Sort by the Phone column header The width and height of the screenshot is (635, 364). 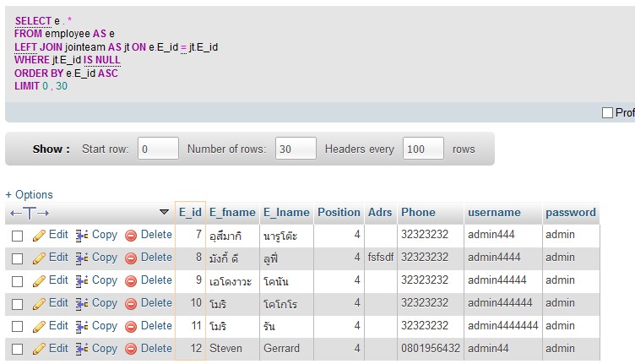pos(418,212)
